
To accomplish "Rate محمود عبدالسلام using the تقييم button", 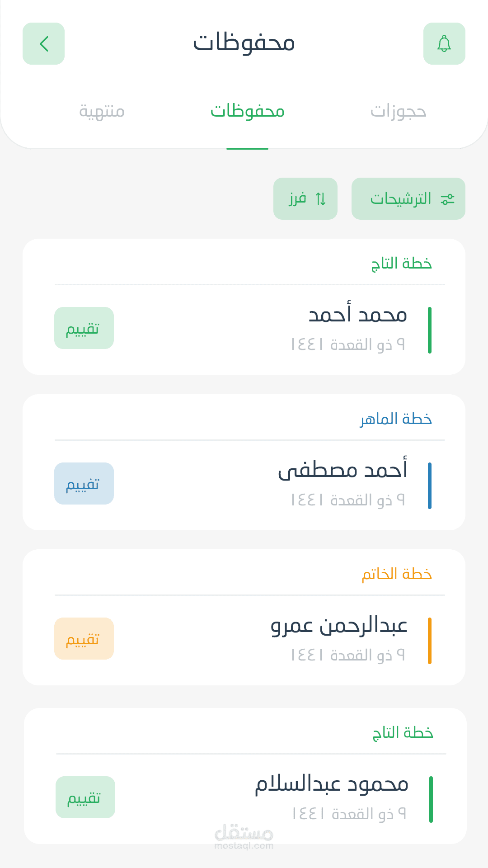I will pos(85,797).
